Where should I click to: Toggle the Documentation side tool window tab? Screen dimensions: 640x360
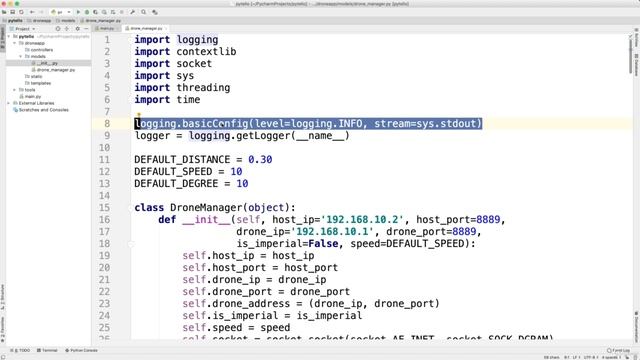point(636,327)
